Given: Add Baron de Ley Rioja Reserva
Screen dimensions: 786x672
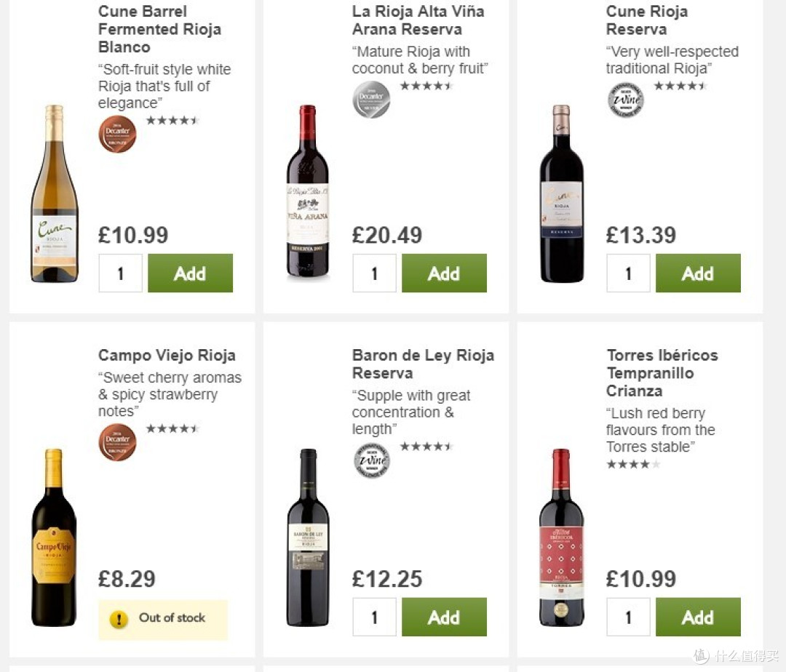Looking at the screenshot, I should pos(444,617).
